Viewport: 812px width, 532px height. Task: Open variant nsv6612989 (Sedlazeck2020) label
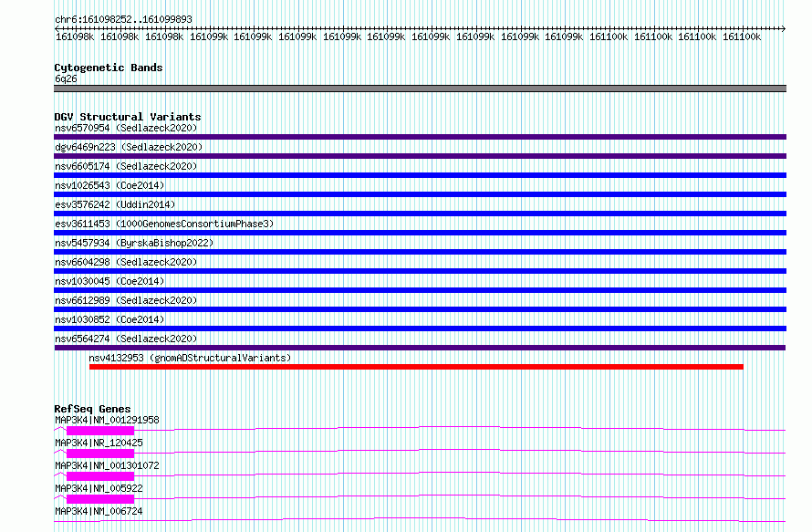126,300
